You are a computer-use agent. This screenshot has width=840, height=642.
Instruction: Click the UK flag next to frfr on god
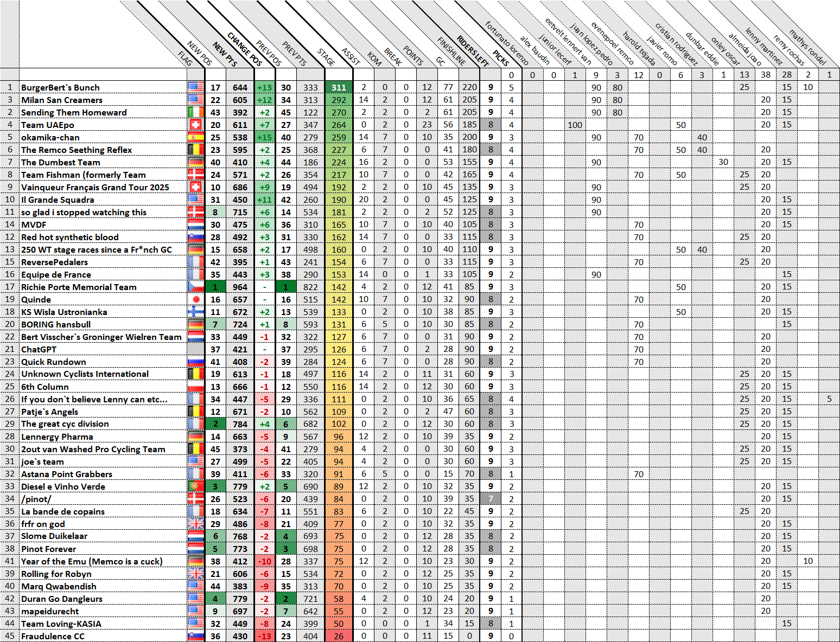point(195,524)
